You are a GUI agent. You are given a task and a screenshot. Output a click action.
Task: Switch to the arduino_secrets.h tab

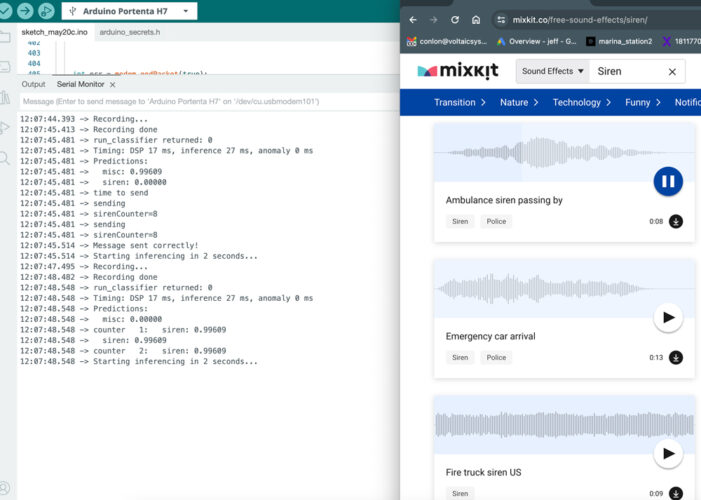tap(130, 32)
